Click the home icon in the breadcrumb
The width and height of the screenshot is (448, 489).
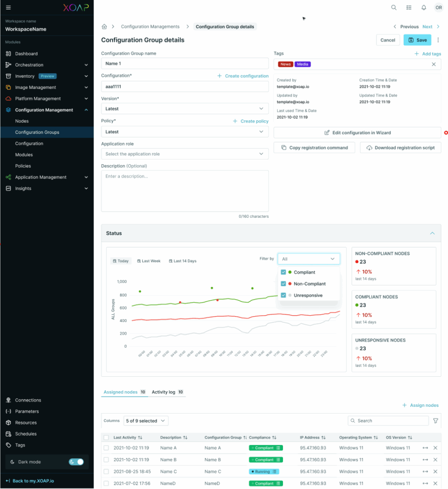click(x=104, y=26)
